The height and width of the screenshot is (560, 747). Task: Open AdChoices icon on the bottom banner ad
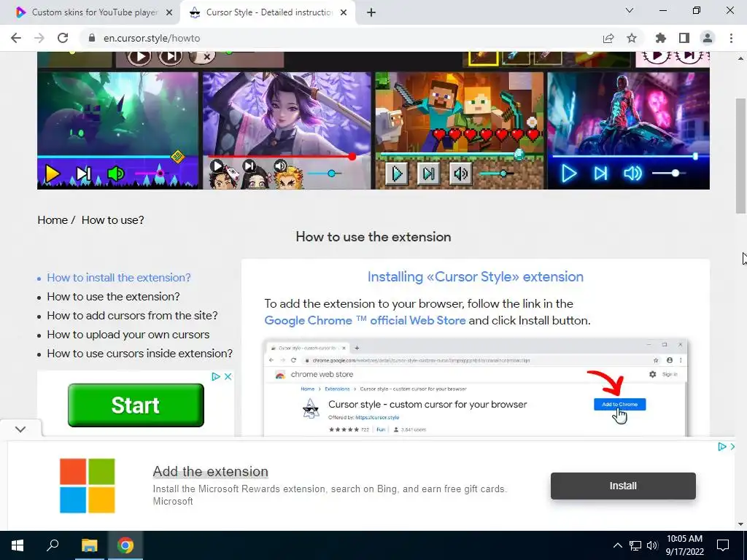(722, 447)
